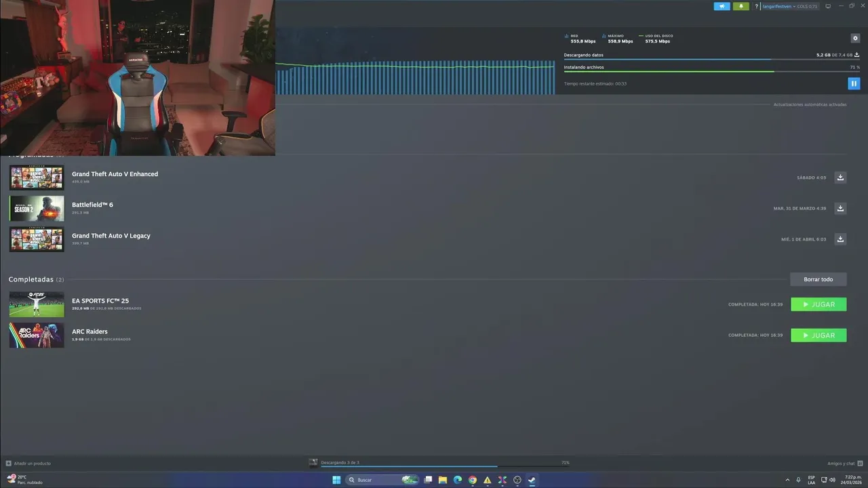Open the green notifications bell
This screenshot has width=868, height=488.
tap(741, 6)
